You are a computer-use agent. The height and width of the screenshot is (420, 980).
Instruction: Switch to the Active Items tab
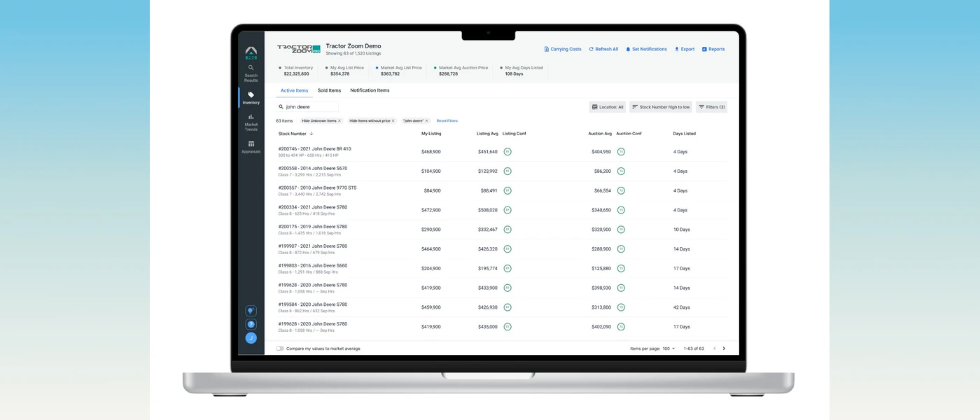(x=294, y=90)
